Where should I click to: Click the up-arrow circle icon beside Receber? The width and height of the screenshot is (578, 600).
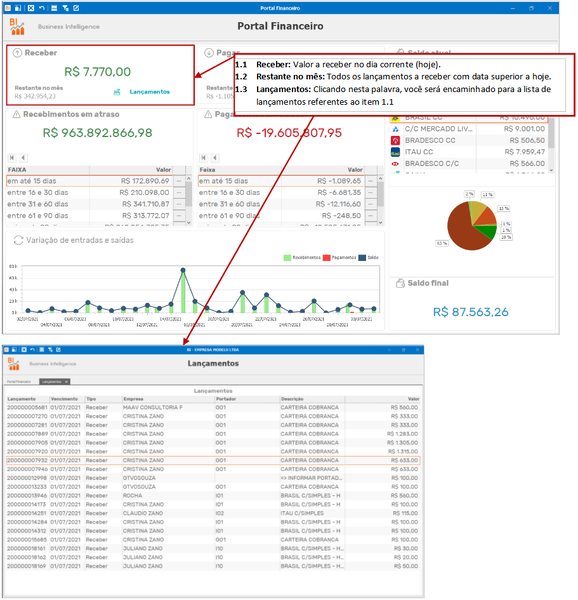pyautogui.click(x=17, y=53)
